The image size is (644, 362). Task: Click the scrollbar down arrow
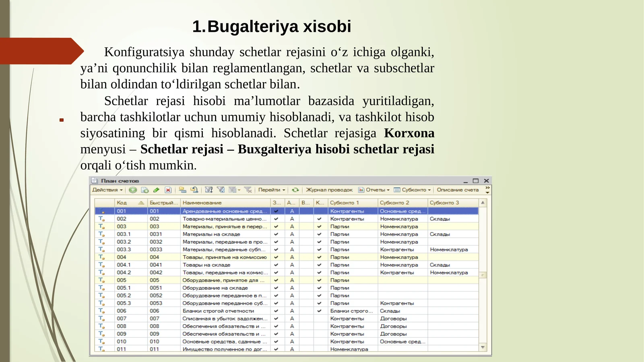483,347
